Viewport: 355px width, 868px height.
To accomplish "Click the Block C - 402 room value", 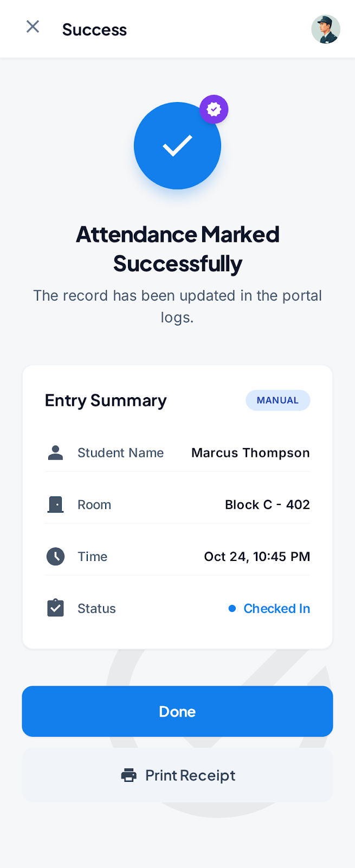I will point(267,505).
